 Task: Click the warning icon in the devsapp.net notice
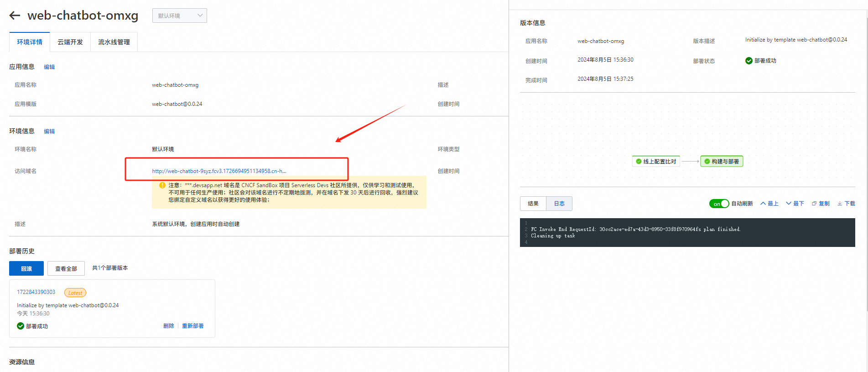click(162, 185)
